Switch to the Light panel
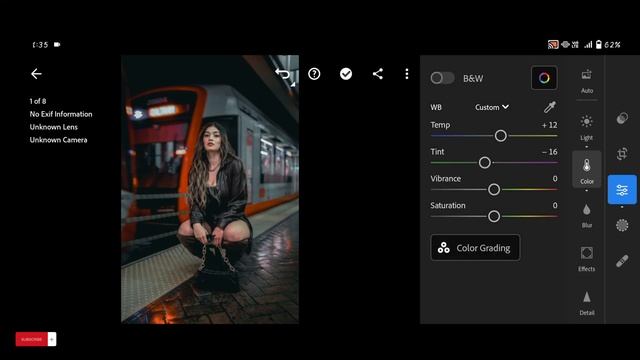This screenshot has width=640, height=360. click(x=587, y=128)
